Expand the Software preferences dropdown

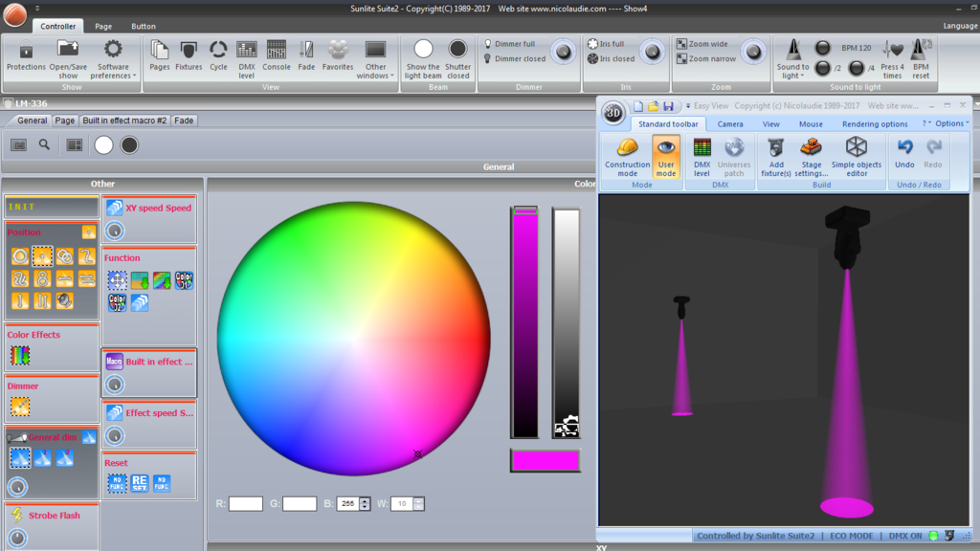click(113, 58)
